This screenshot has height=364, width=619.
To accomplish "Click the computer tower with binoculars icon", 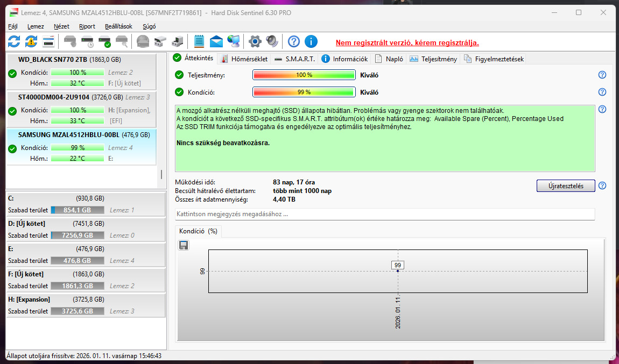I will 177,41.
